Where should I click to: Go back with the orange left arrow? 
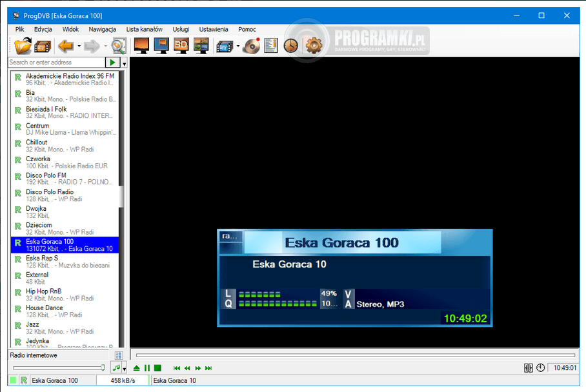66,46
